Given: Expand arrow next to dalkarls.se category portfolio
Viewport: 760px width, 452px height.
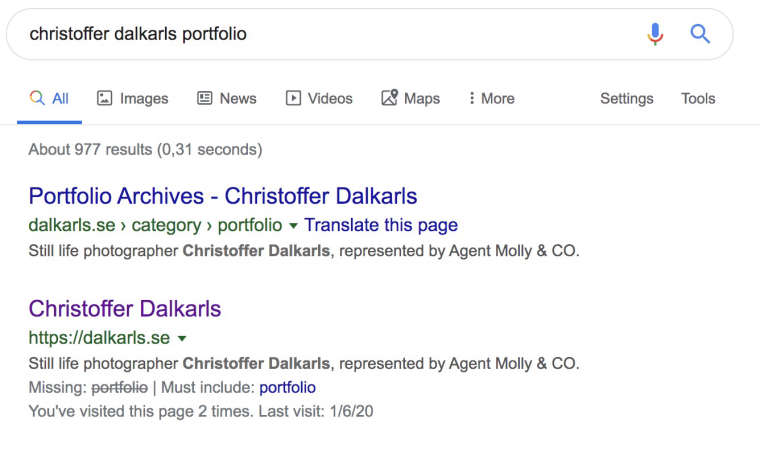Looking at the screenshot, I should point(293,226).
